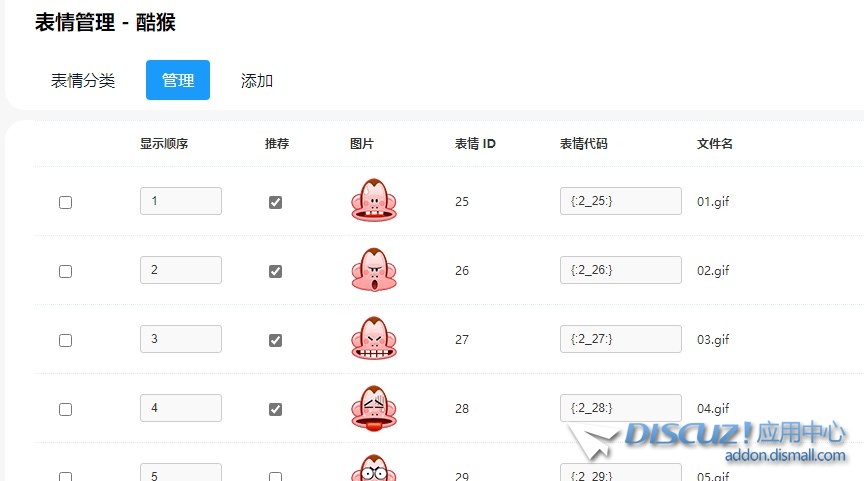Click the display order field containing 4

click(181, 408)
